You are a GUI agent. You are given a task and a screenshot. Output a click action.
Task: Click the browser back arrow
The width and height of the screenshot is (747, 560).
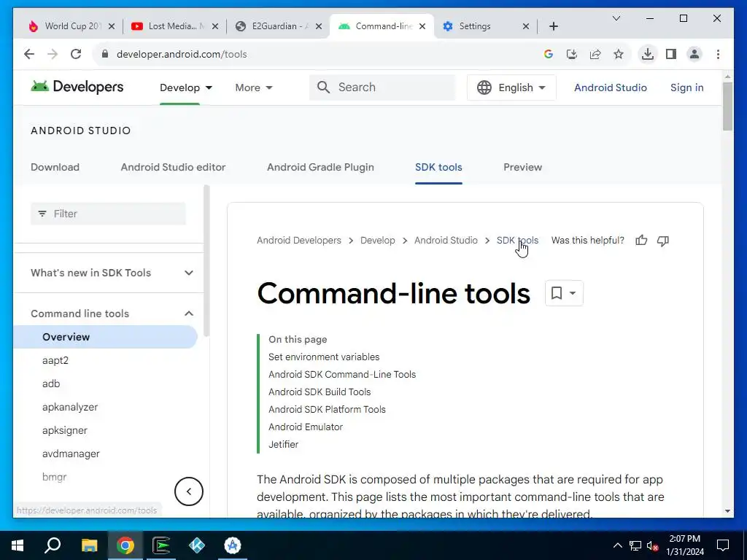coord(29,54)
